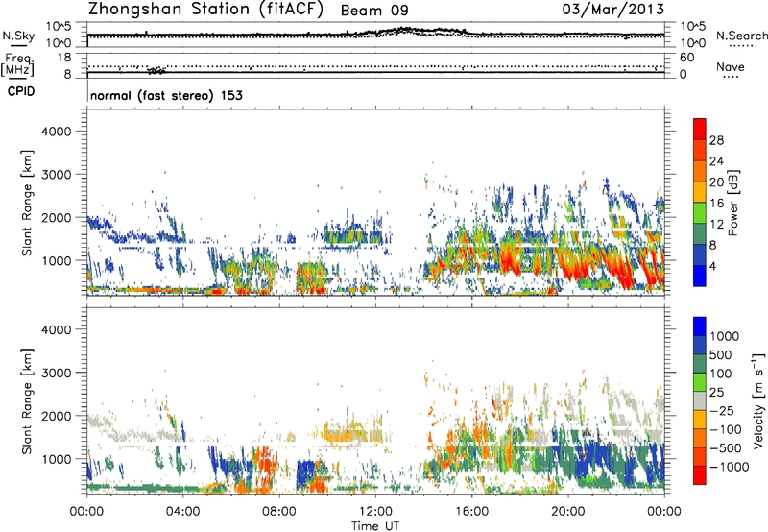Click the 'N.Search' legend label
The width and height of the screenshot is (768, 532).
(x=741, y=36)
